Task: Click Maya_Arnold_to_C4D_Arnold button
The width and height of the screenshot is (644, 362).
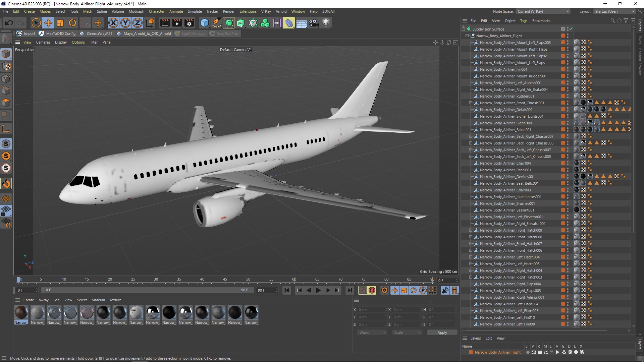Action: coord(144,34)
